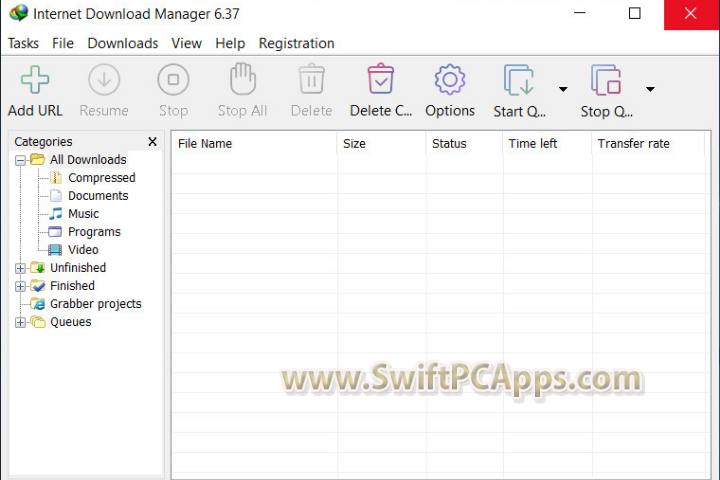The height and width of the screenshot is (480, 720).
Task: Open the Stop Queue dropdown arrow
Action: pos(650,89)
